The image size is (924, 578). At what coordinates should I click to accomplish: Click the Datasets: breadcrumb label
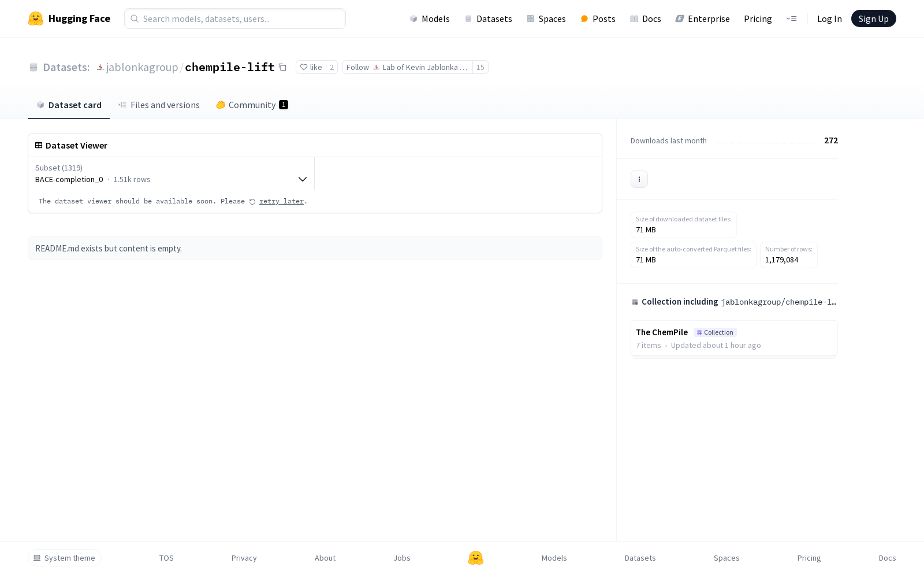[66, 67]
